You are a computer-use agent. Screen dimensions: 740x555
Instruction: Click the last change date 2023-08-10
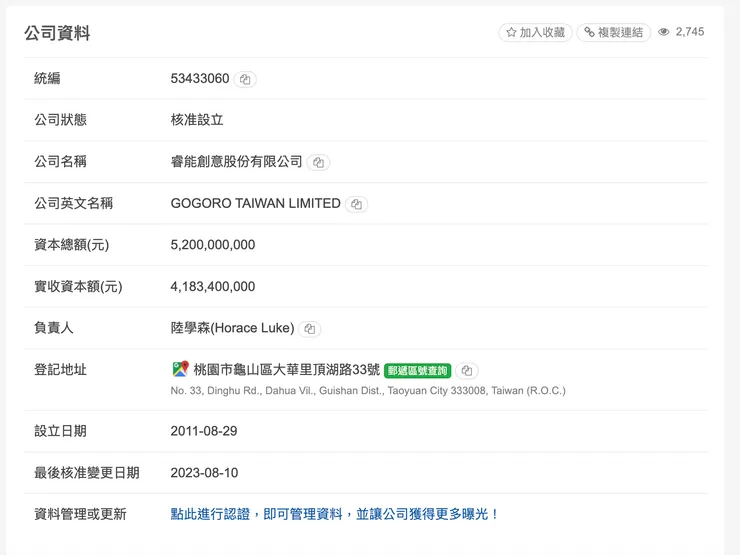(x=204, y=472)
